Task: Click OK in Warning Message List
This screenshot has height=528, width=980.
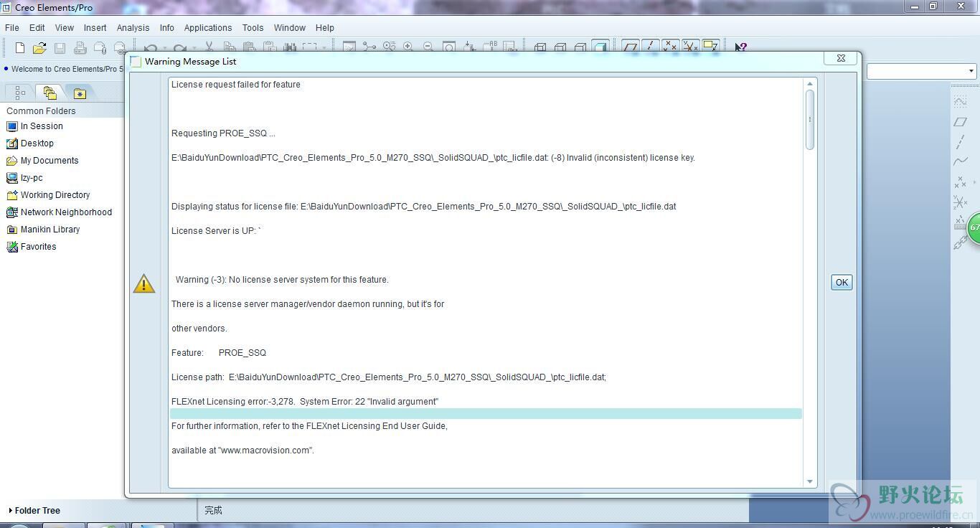Action: click(x=842, y=282)
